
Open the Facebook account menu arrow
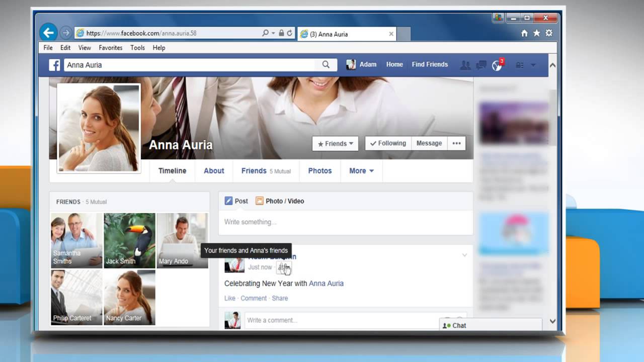pos(533,65)
